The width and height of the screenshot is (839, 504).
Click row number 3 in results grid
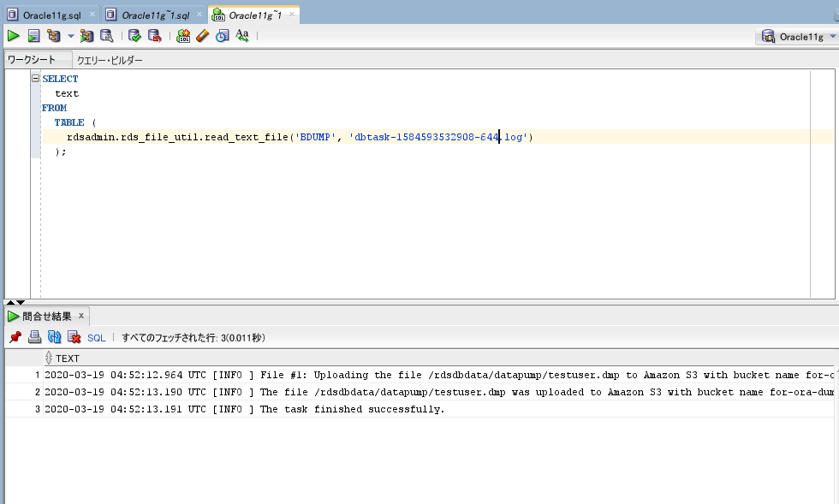pos(38,409)
